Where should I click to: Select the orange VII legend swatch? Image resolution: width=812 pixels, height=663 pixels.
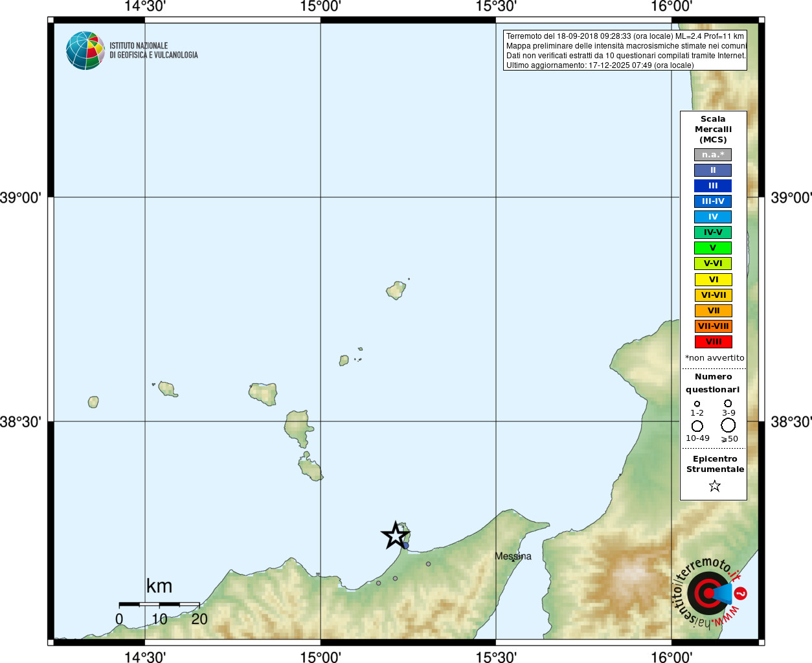713,311
